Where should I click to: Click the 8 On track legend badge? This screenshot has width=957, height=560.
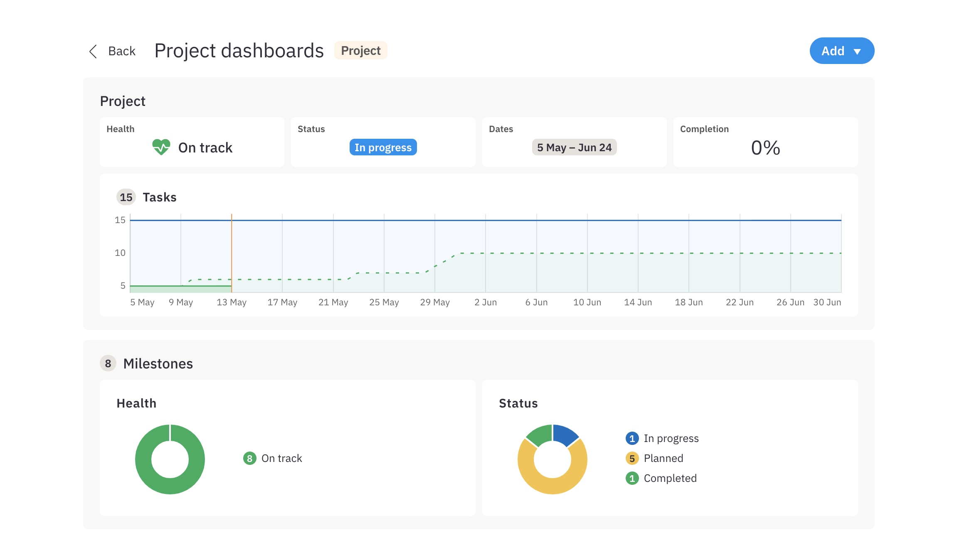click(x=249, y=458)
